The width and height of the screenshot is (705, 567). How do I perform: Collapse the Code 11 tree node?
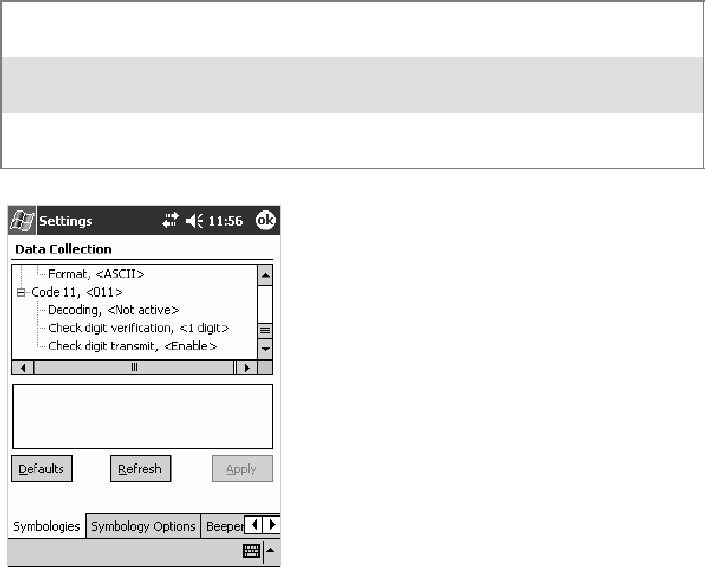tap(21, 293)
